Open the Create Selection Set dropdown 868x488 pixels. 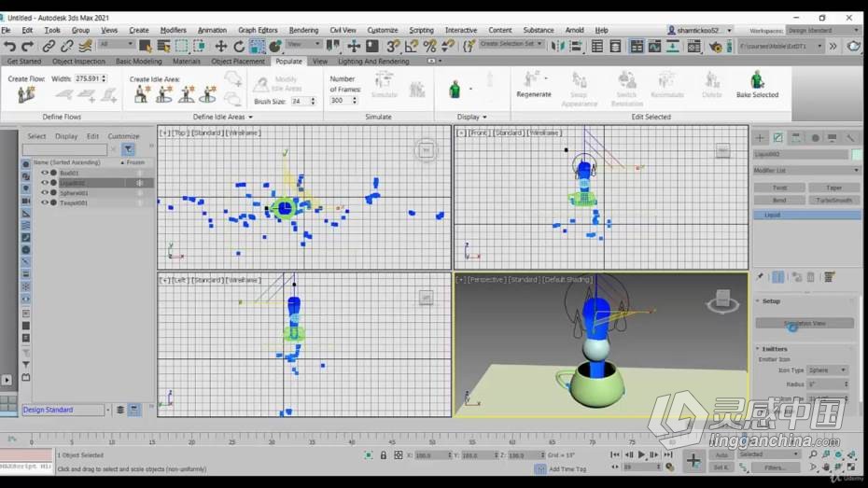pyautogui.click(x=511, y=44)
